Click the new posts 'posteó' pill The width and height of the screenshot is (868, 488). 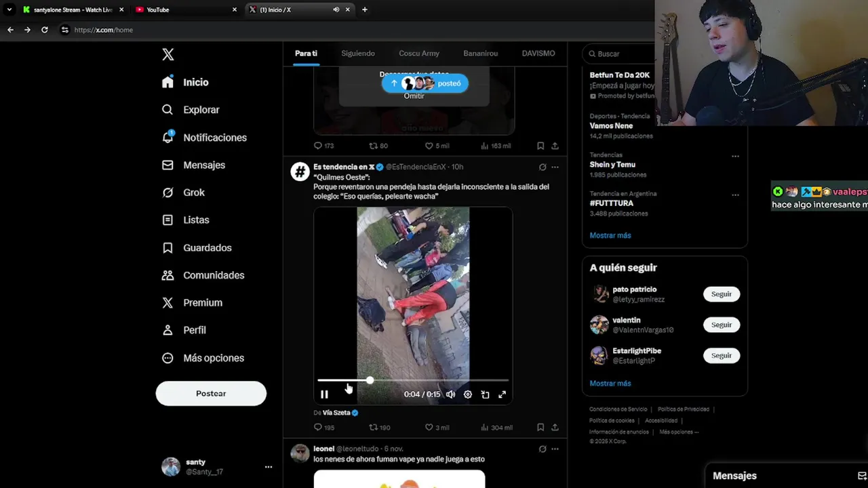[x=425, y=83]
